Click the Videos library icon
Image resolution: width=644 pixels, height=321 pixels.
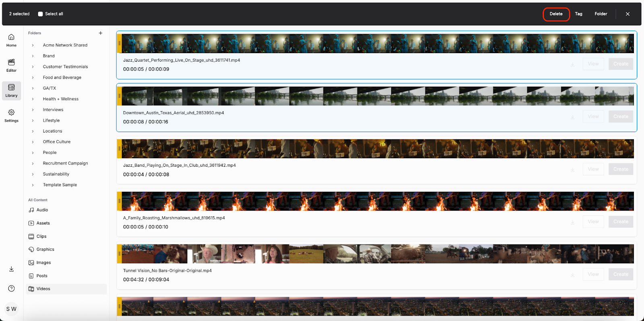point(31,289)
